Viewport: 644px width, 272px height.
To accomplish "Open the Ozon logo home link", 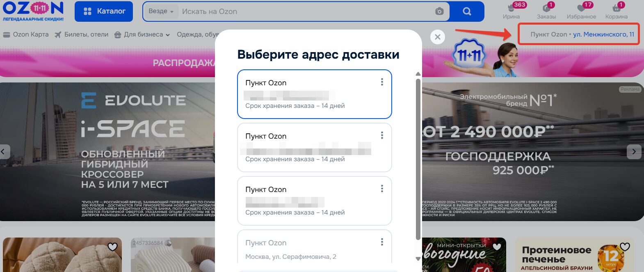I will point(33,11).
